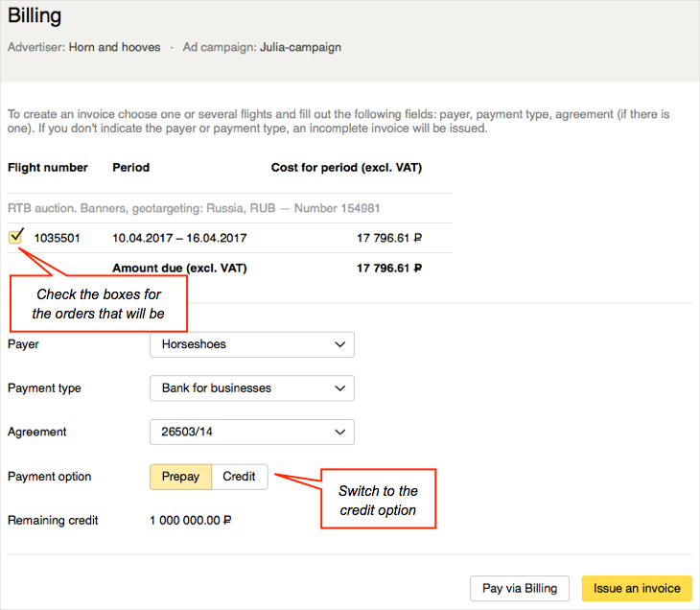Viewport: 700px width, 610px height.
Task: Click the Issue an invoice button
Action: [x=637, y=588]
